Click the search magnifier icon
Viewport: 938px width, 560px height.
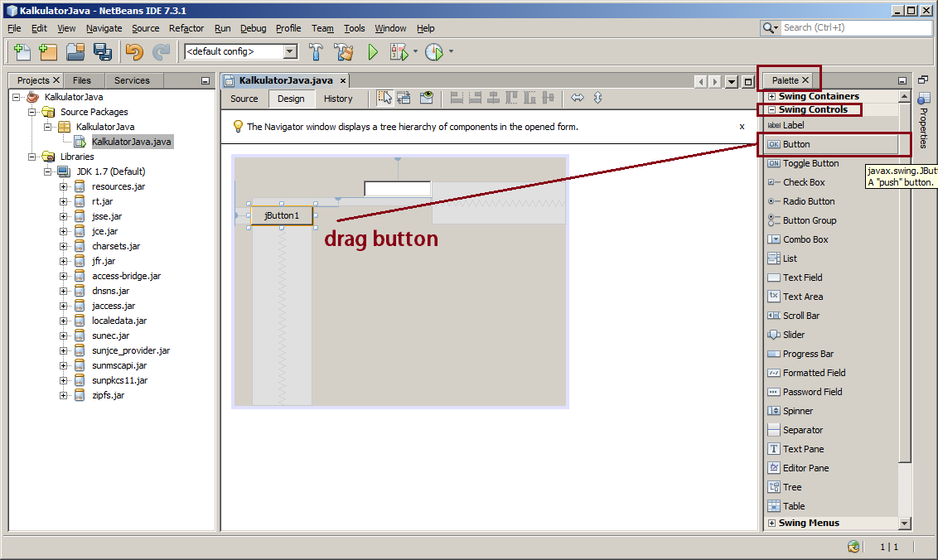click(768, 27)
